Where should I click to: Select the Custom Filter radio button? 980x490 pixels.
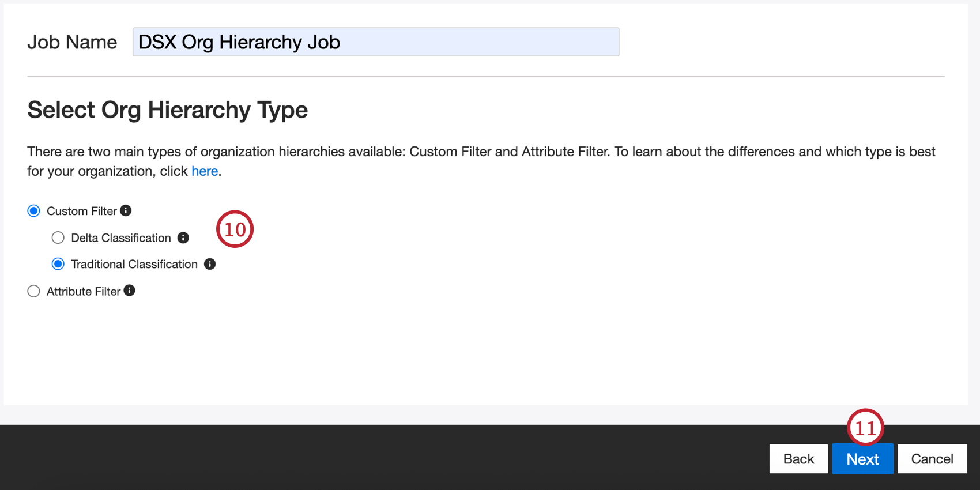34,211
